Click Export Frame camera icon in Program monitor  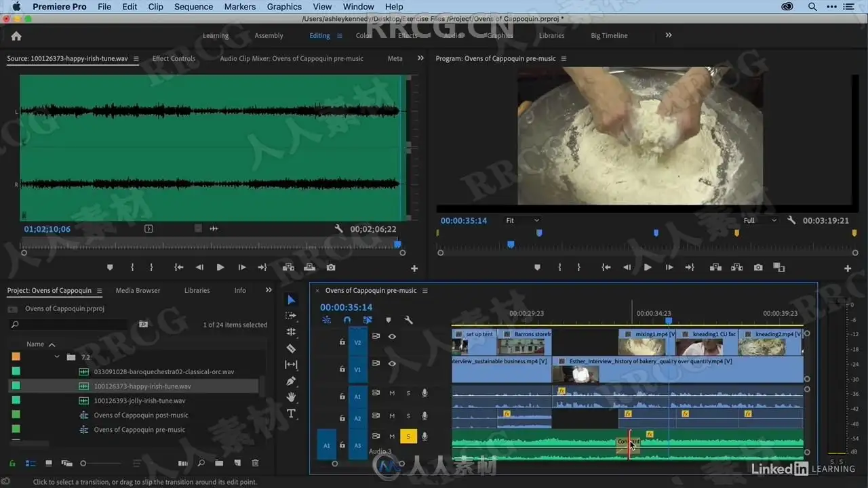click(758, 268)
